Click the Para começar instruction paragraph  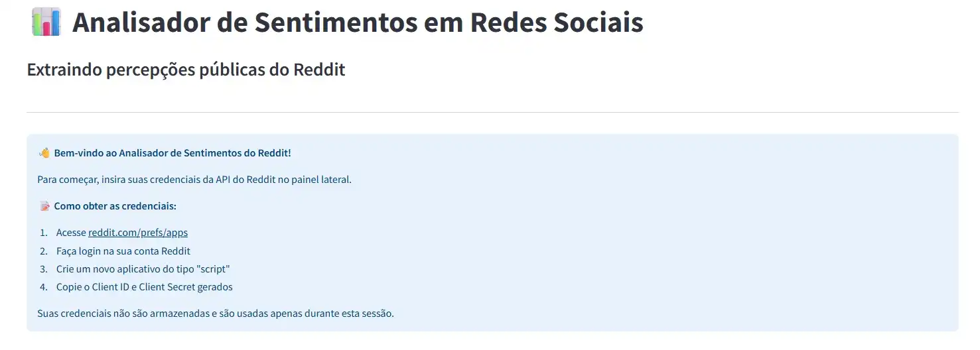point(194,180)
